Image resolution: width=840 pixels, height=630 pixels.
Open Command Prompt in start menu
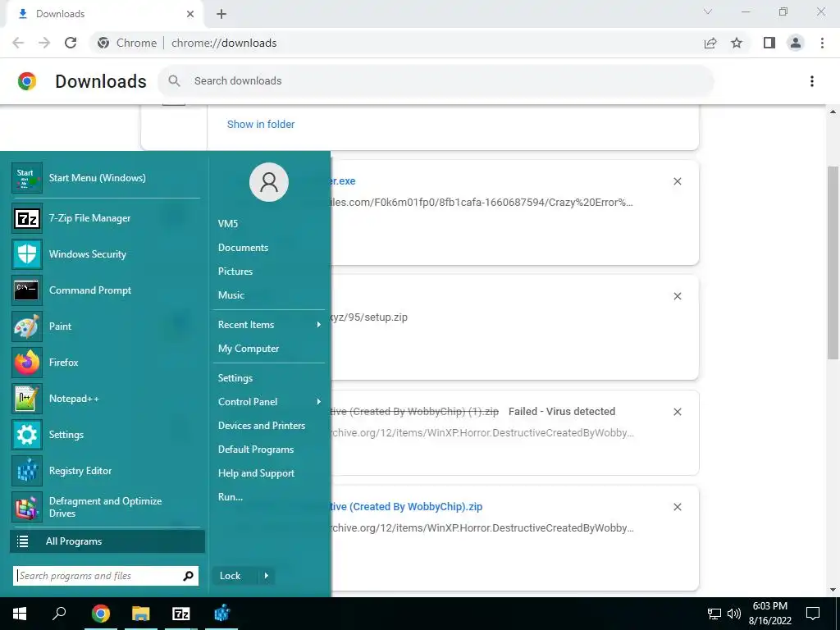[x=106, y=290]
